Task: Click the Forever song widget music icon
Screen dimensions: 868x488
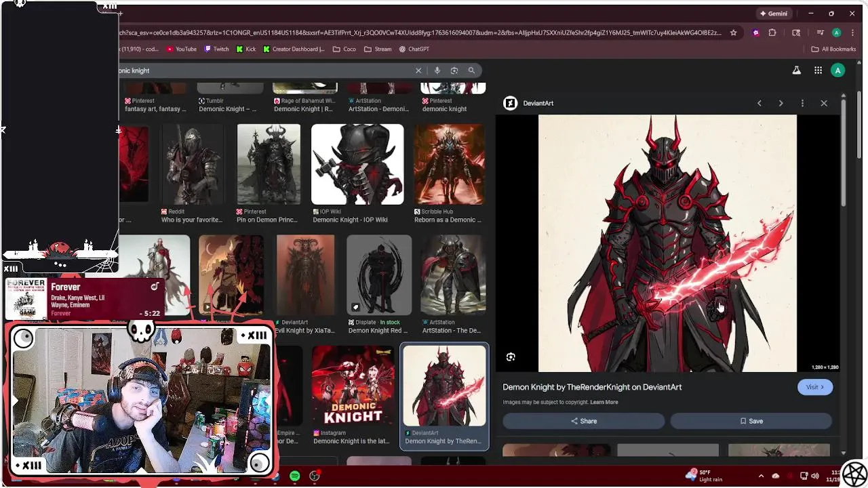Action: [x=155, y=287]
